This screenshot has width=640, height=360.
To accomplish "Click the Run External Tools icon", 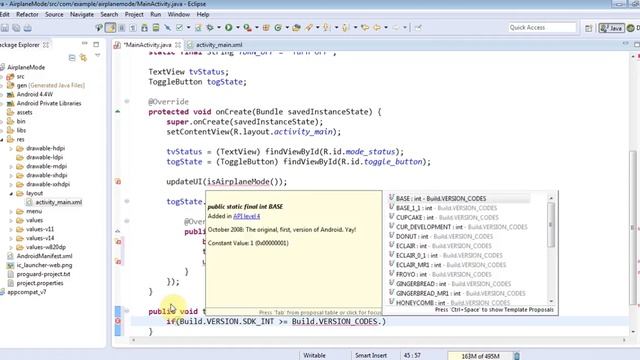I will 247,28.
